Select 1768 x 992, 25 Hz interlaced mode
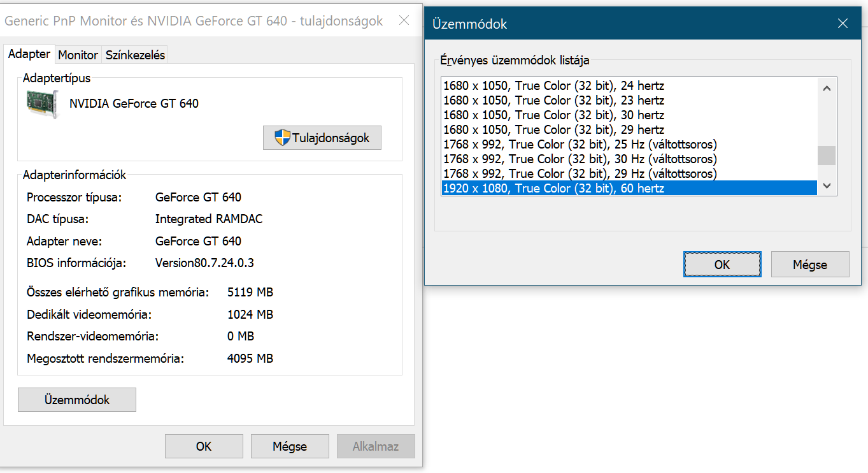Screen dimensions: 868x473 click(629, 144)
